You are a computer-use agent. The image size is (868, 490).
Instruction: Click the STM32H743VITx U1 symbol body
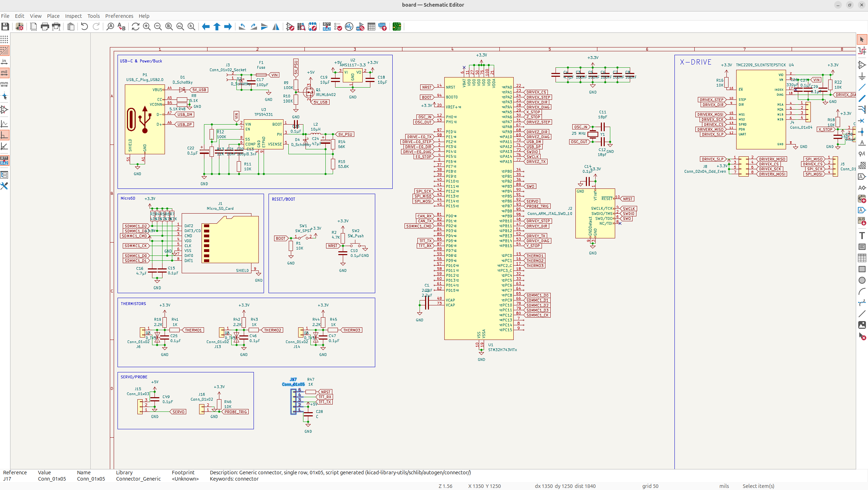click(478, 209)
